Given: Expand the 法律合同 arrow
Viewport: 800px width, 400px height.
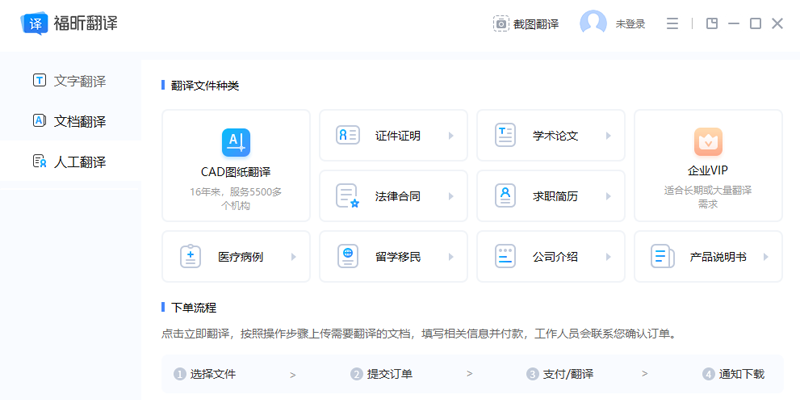Looking at the screenshot, I should (451, 196).
